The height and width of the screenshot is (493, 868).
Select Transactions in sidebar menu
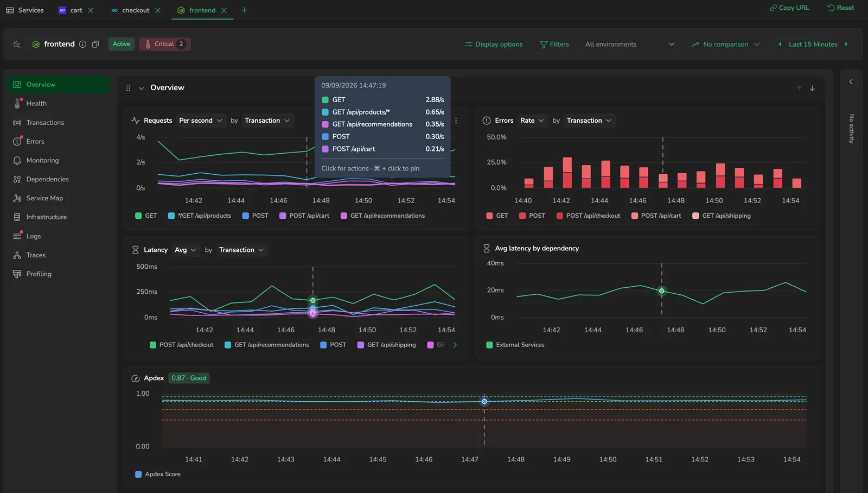tap(59, 123)
